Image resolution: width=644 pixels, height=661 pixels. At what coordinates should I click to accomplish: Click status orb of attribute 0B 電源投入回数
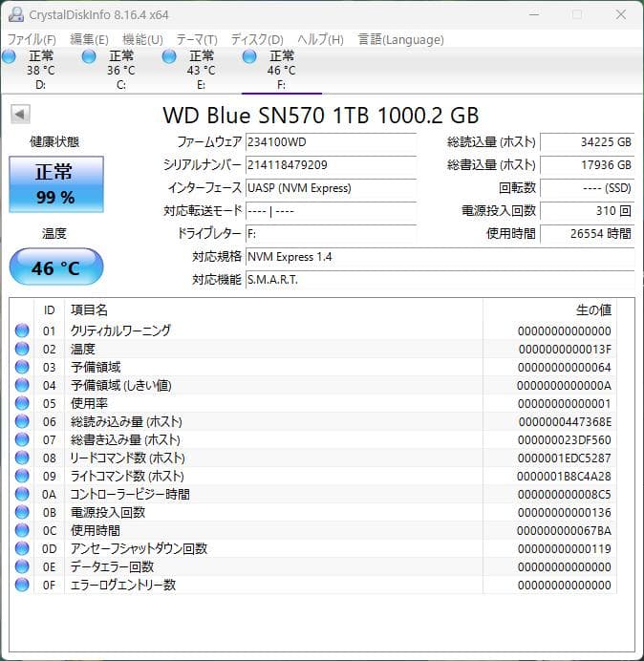(22, 512)
